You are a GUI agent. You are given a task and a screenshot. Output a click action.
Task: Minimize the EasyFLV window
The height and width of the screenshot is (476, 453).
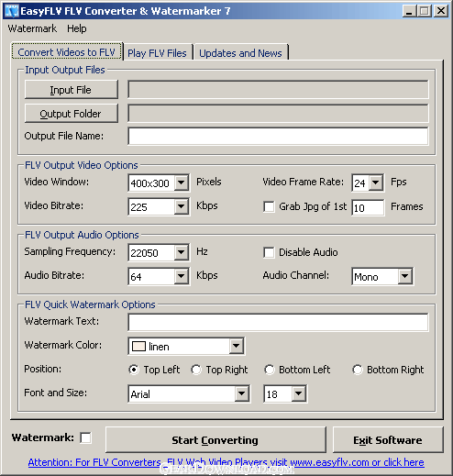click(410, 11)
